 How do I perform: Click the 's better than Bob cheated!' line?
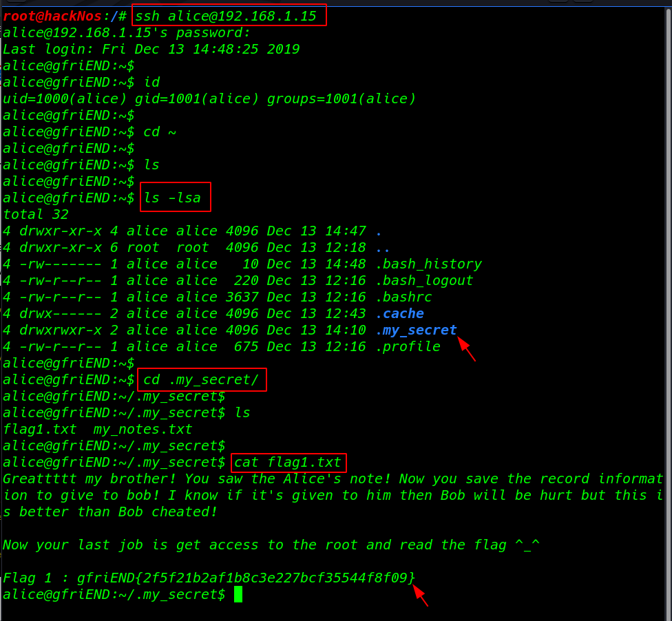coord(110,512)
